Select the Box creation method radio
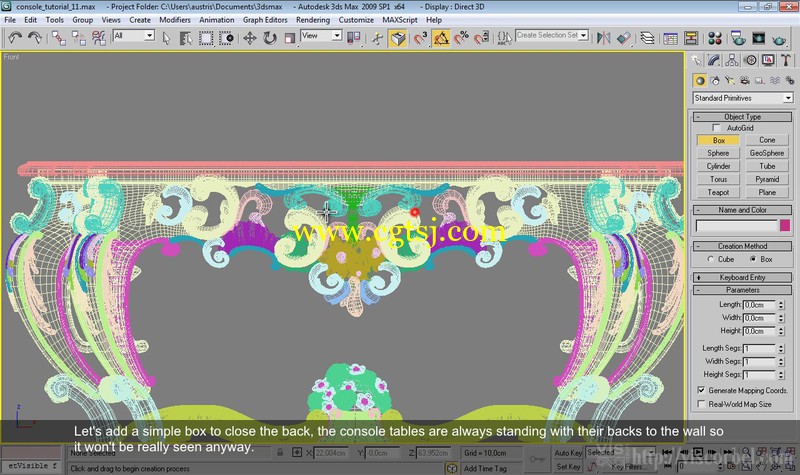Viewport: 800px width, 475px height. click(x=753, y=259)
